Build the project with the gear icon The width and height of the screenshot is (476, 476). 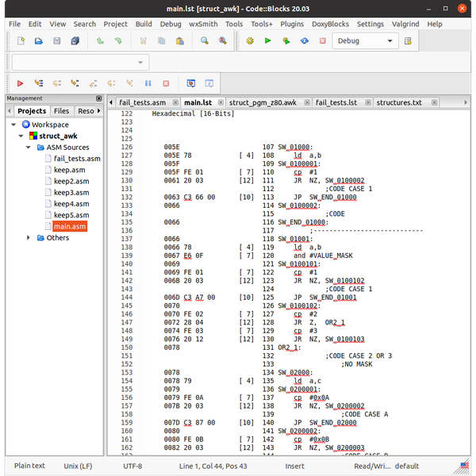pos(250,40)
